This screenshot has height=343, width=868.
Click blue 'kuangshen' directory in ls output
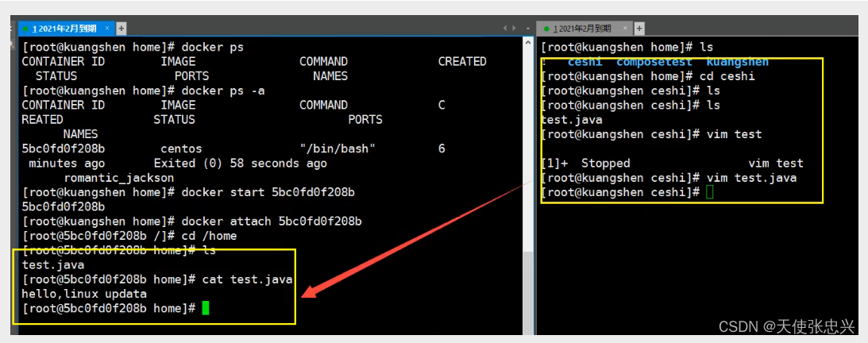[737, 62]
